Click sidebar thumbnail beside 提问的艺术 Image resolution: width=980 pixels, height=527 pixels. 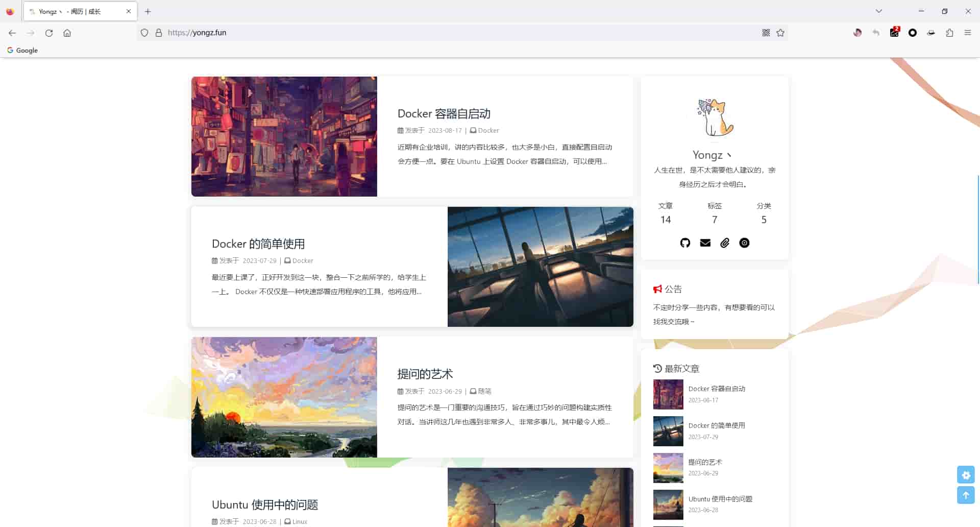pos(668,468)
